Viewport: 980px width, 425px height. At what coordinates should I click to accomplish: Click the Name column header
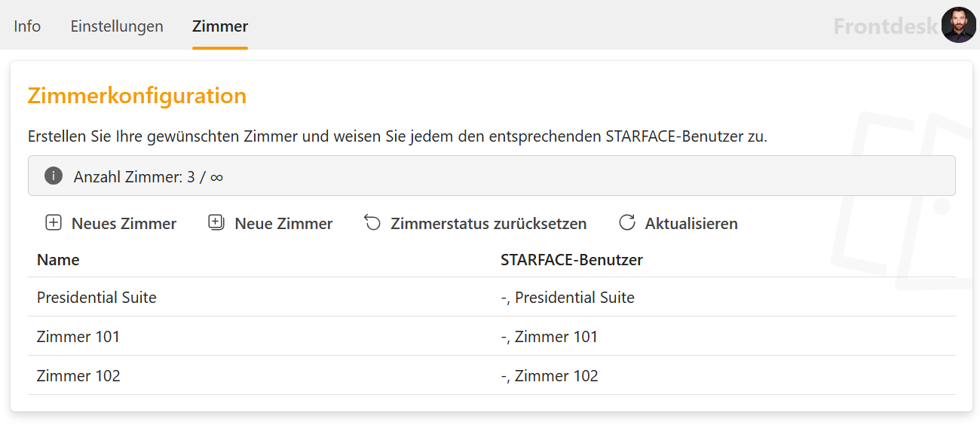(58, 260)
